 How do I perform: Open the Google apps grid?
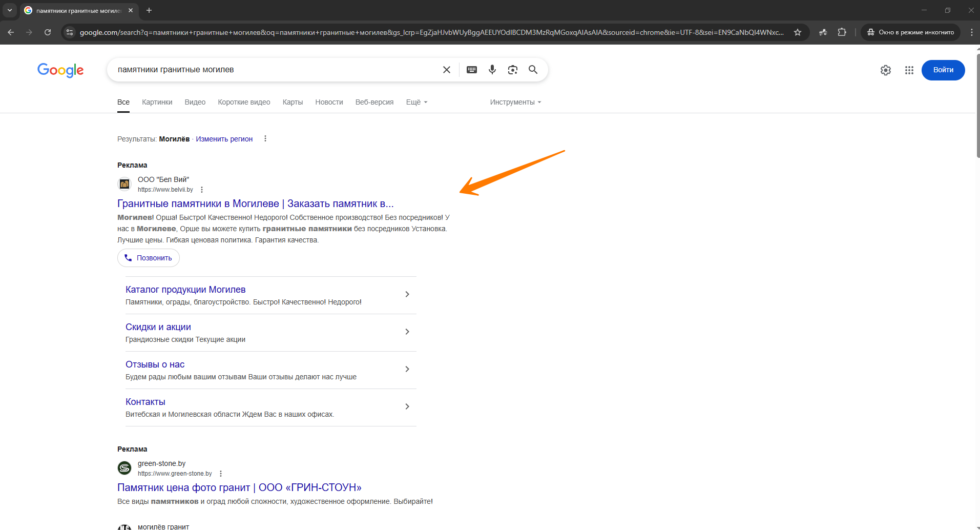click(909, 70)
